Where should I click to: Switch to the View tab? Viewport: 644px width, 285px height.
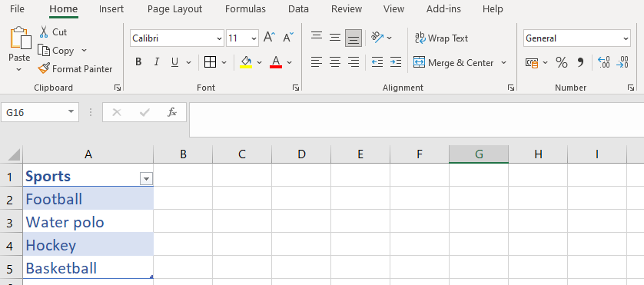[x=393, y=8]
